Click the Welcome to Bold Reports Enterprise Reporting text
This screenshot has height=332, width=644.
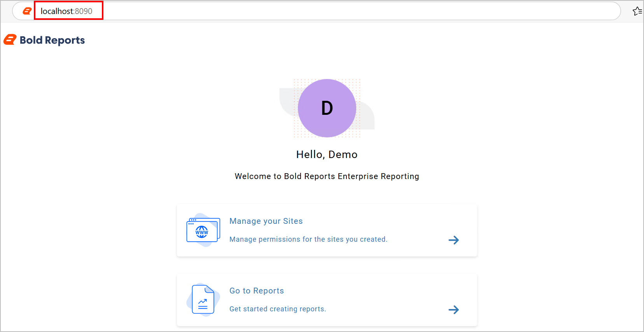tap(327, 176)
